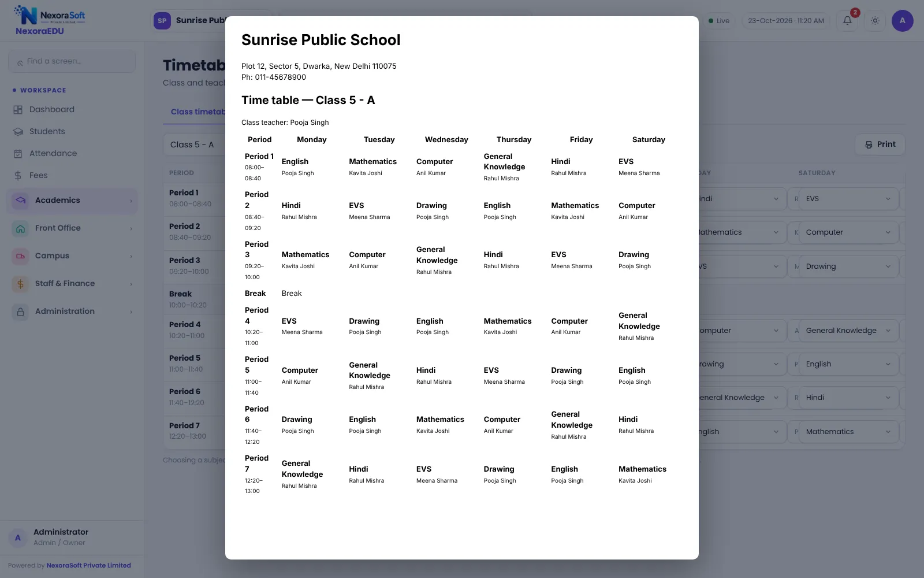Expand the Administration chevron
Viewport: 924px width, 578px height.
point(131,312)
